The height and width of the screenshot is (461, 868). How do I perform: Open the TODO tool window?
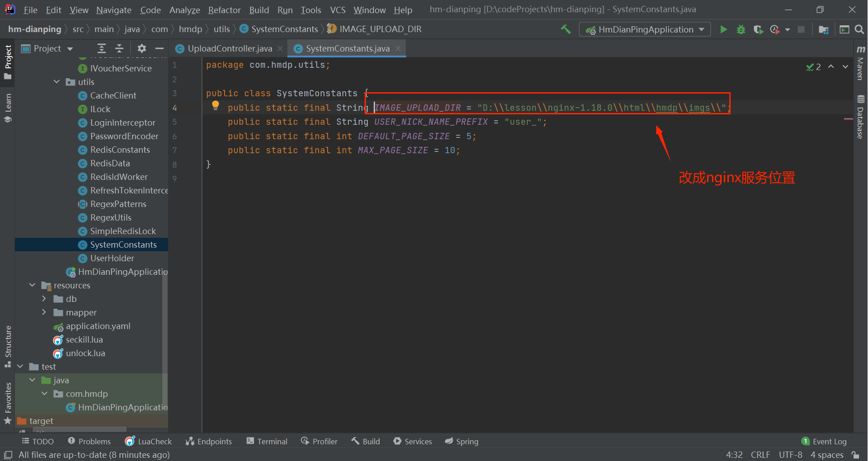coord(38,442)
